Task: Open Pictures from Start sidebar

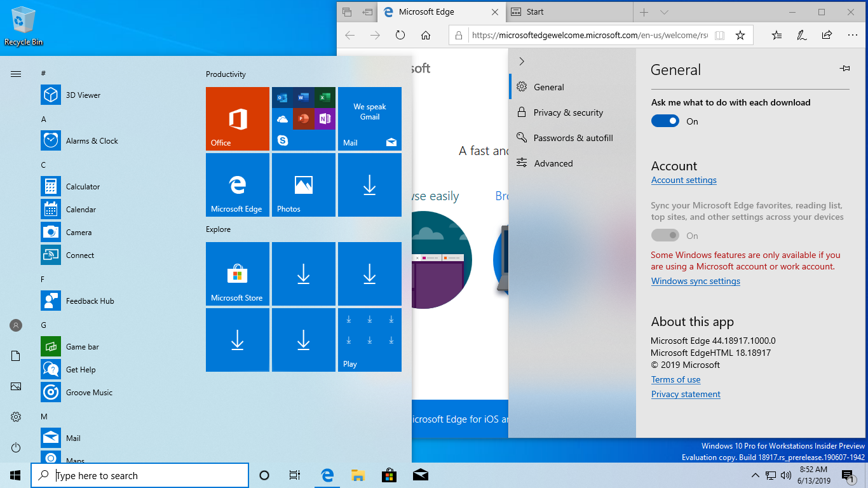Action: point(16,386)
